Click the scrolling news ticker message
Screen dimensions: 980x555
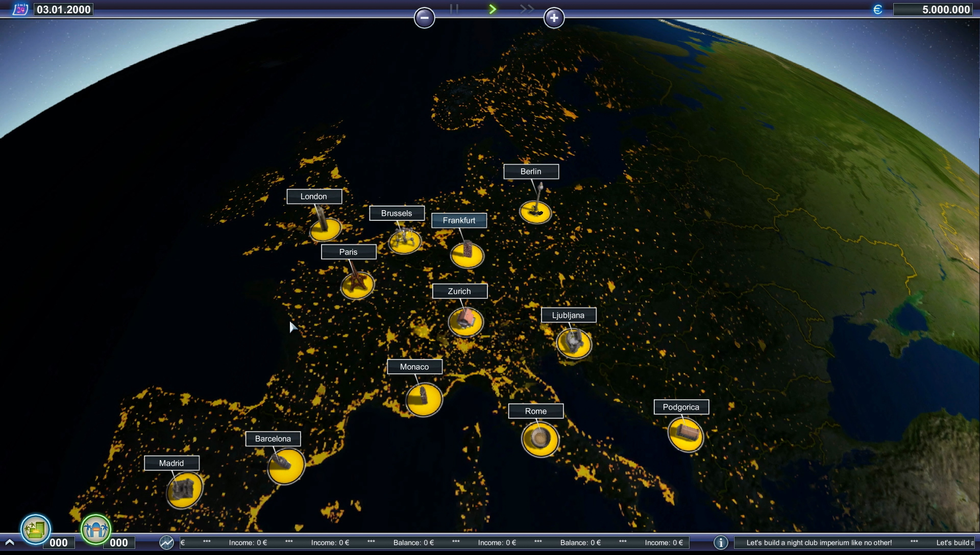pyautogui.click(x=819, y=543)
